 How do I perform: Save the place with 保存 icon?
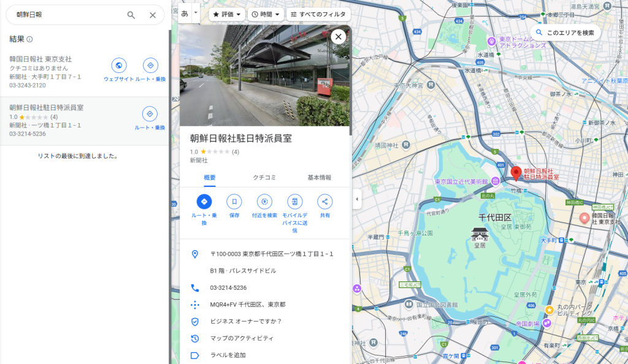234,201
